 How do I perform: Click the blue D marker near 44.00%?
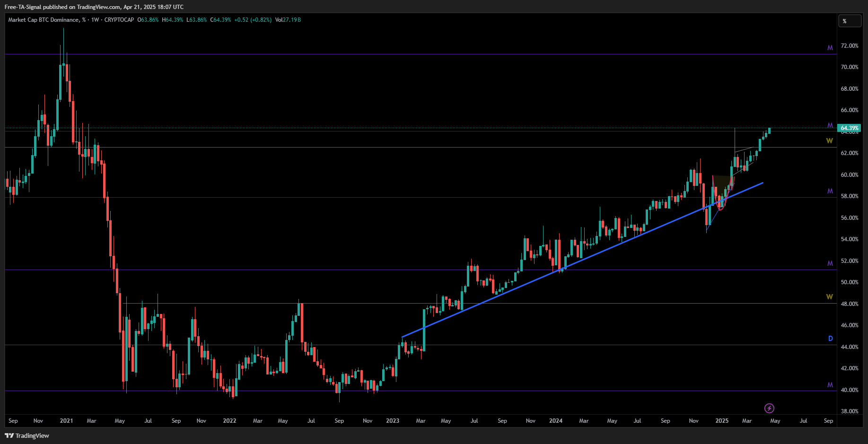click(x=830, y=339)
